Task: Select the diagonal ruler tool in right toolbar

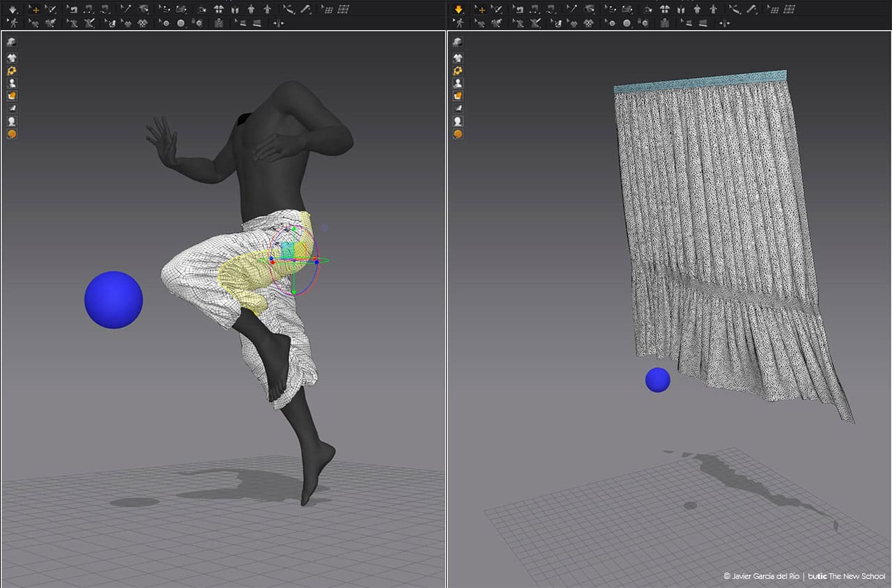Action: [751, 10]
